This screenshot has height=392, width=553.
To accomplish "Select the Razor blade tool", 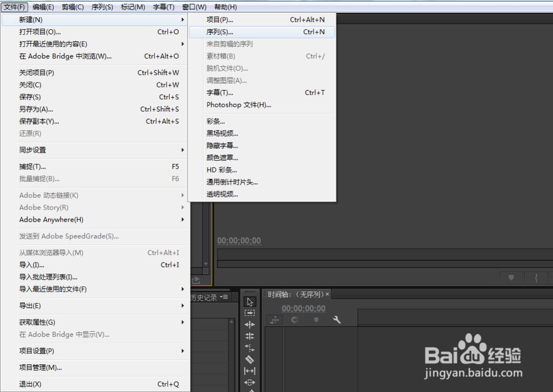I will [250, 359].
